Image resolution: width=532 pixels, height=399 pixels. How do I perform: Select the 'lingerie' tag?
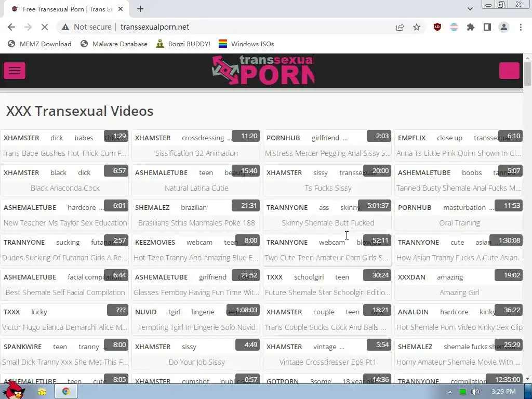point(203,312)
